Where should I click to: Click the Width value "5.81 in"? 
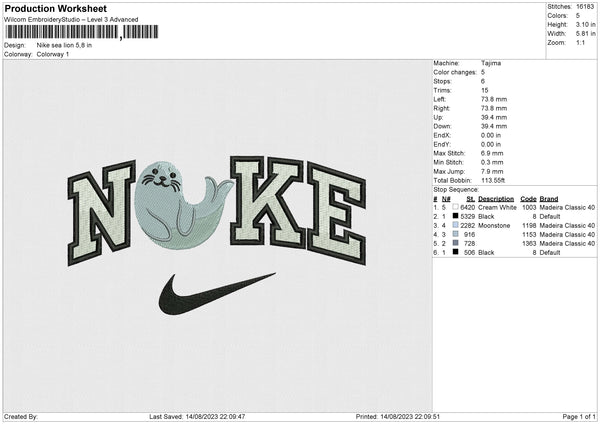click(x=585, y=34)
